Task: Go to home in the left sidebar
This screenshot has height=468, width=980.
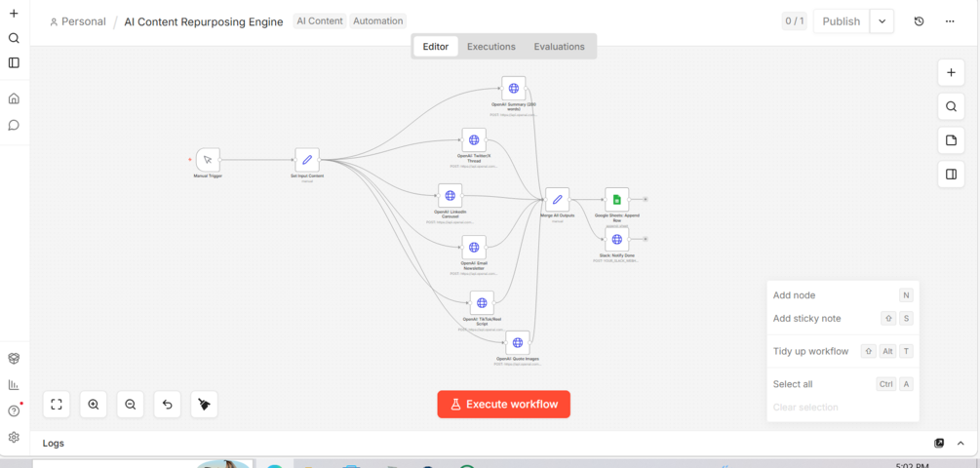Action: (x=14, y=98)
